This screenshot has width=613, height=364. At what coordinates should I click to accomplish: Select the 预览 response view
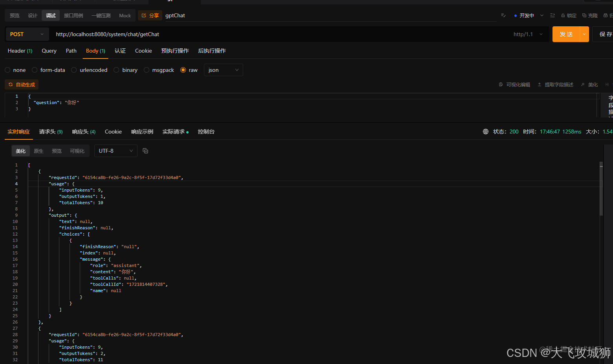click(x=57, y=151)
